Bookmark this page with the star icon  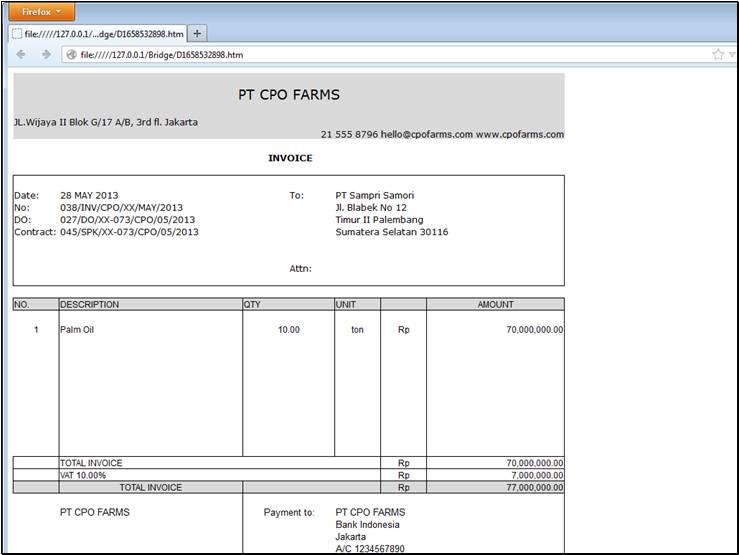(718, 55)
